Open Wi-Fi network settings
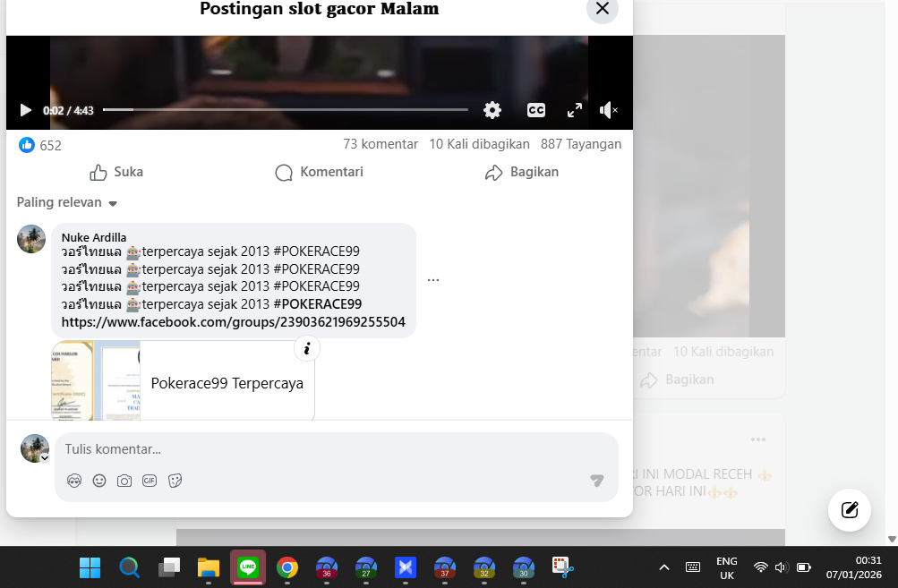Viewport: 898px width, 588px height. point(760,567)
